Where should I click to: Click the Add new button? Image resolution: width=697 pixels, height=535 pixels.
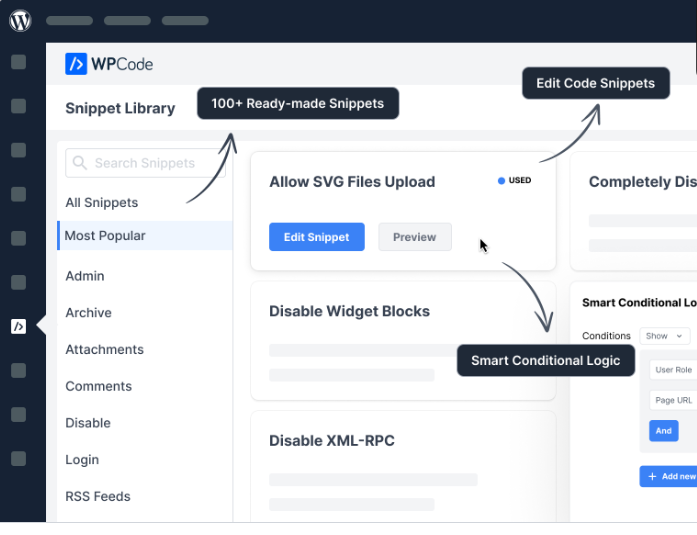coord(668,476)
